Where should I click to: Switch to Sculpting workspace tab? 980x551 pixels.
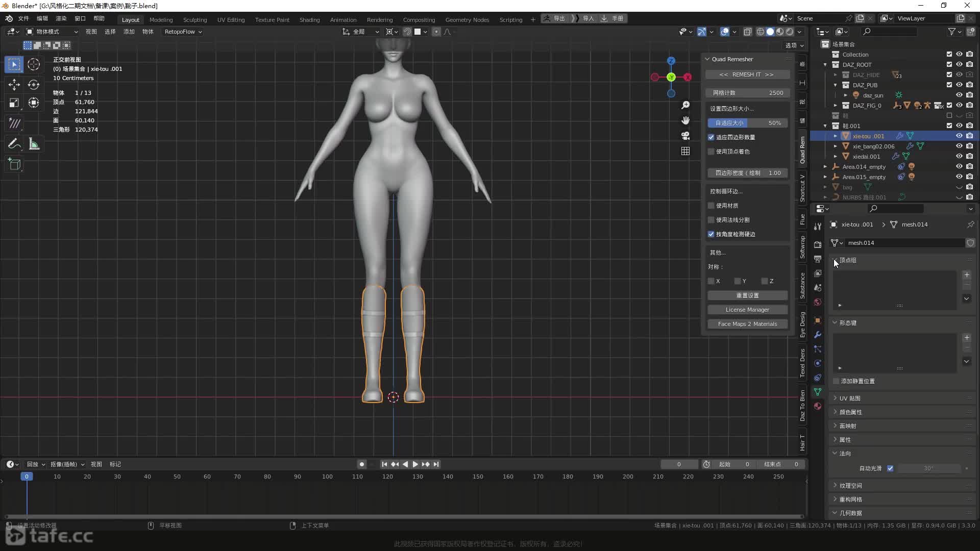click(x=195, y=19)
